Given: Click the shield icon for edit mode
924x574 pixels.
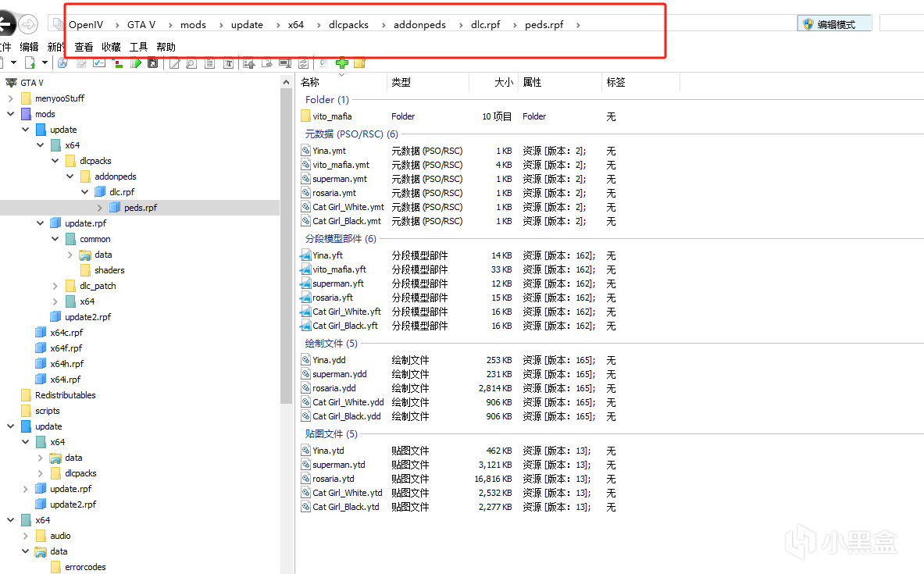Looking at the screenshot, I should (808, 24).
